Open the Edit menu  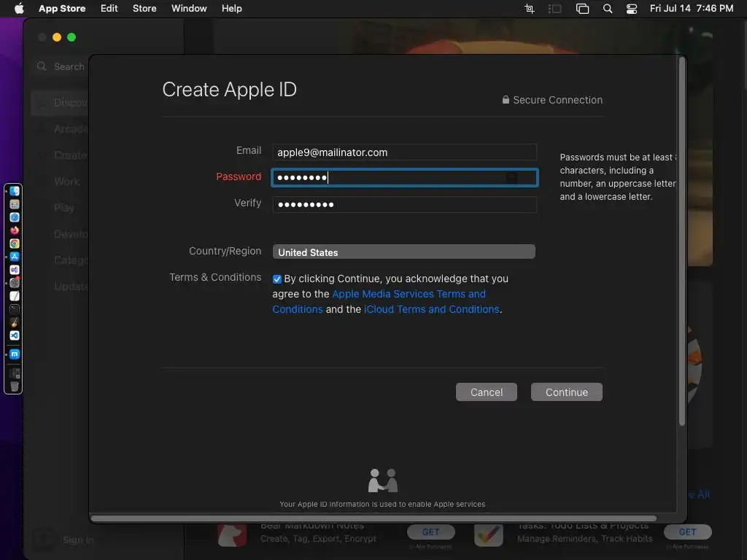109,9
